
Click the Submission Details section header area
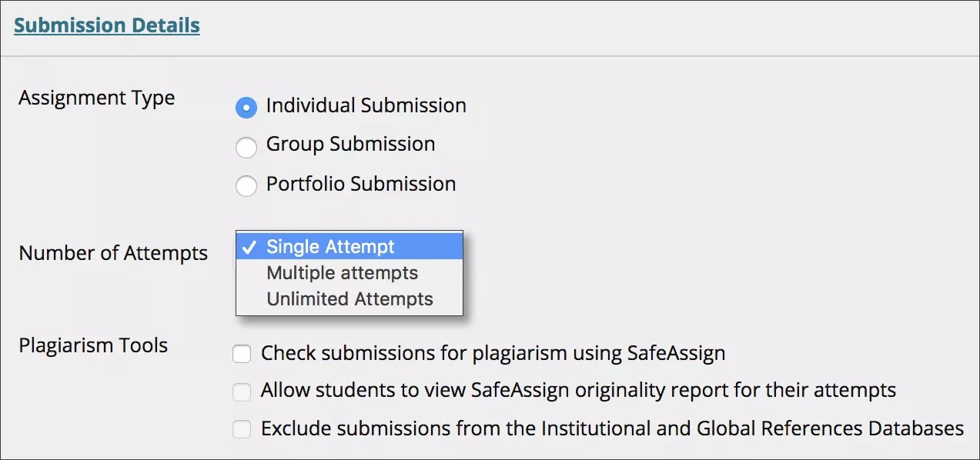point(105,25)
